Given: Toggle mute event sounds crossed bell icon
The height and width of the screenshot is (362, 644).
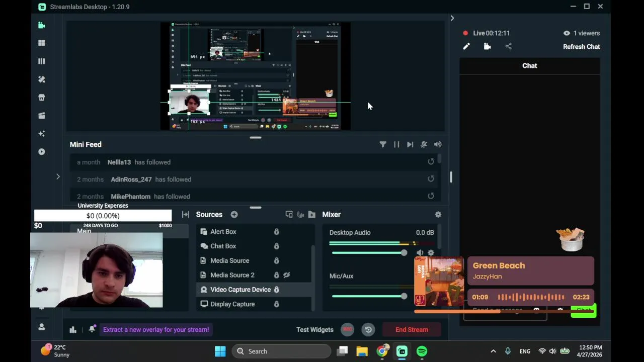Looking at the screenshot, I should [x=424, y=144].
